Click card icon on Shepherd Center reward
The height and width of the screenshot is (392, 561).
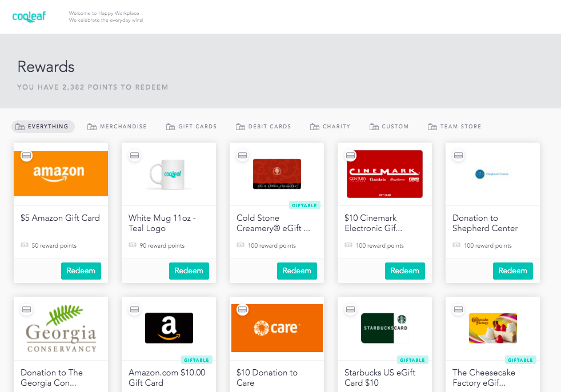click(x=458, y=155)
